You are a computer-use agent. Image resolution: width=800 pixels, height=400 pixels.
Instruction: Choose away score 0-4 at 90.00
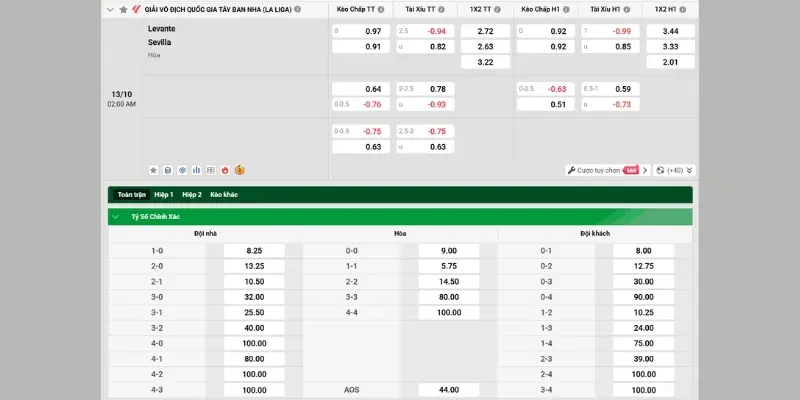coord(643,297)
